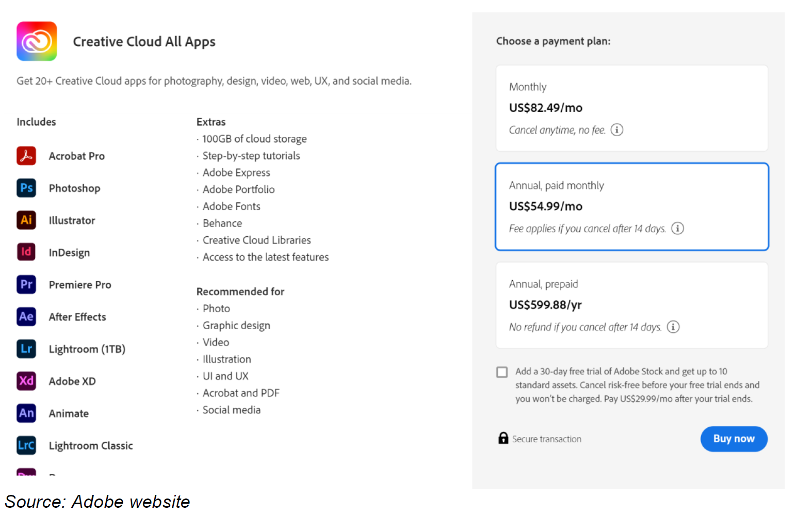The width and height of the screenshot is (812, 514).
Task: Click the Lightroom Classic LrC icon
Action: [x=26, y=445]
